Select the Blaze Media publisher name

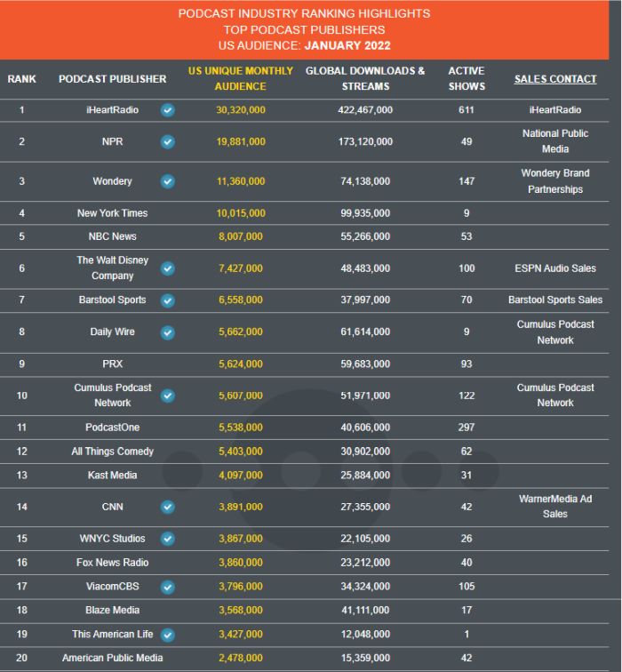pos(112,611)
